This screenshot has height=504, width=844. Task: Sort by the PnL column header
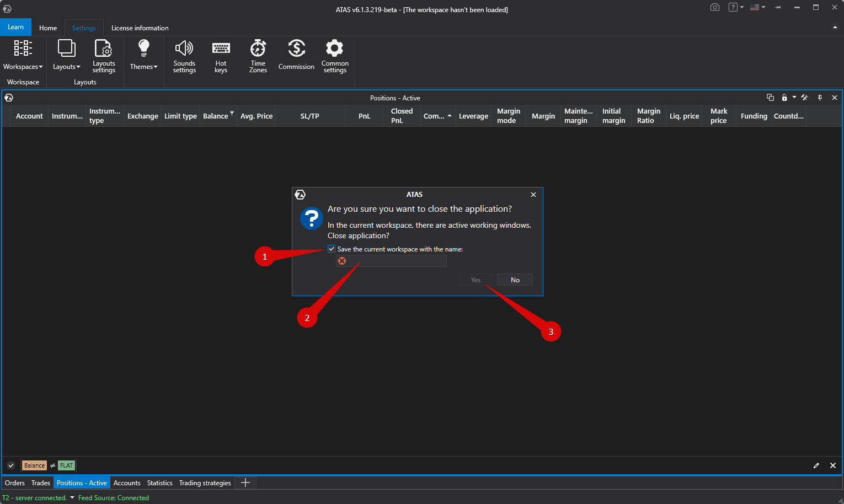[x=364, y=116]
